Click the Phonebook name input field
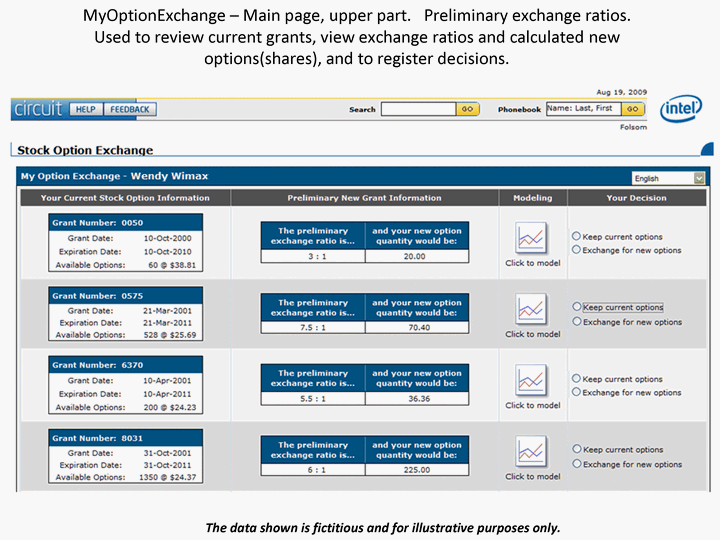720x540 pixels. [x=582, y=109]
